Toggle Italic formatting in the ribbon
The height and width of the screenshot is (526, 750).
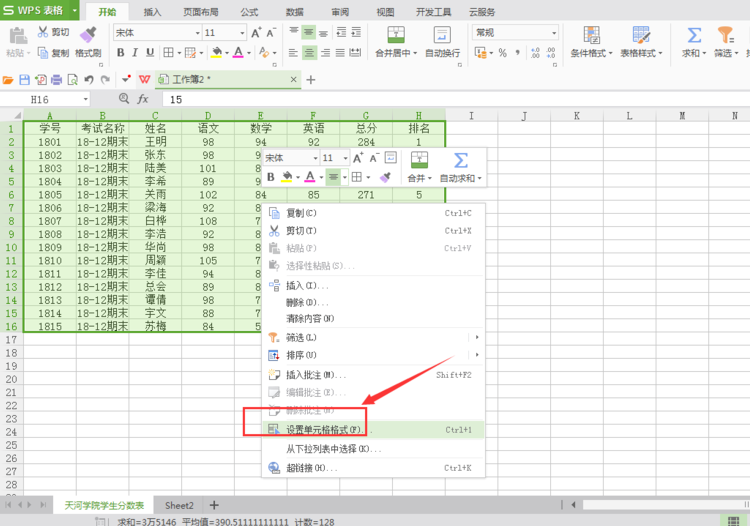(137, 53)
